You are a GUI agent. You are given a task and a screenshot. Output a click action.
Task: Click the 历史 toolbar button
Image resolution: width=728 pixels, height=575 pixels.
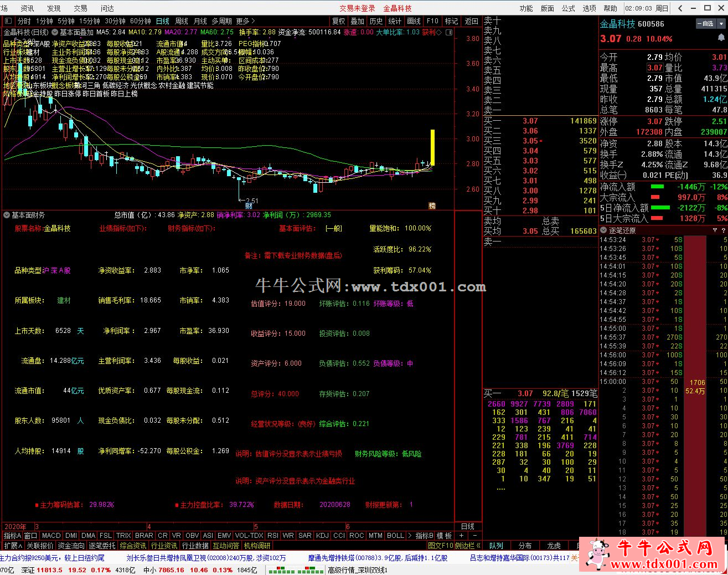(x=376, y=21)
